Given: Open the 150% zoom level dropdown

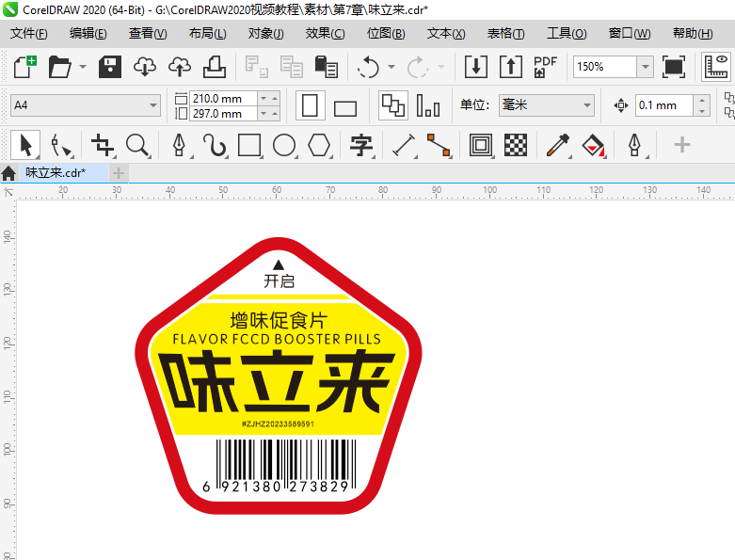Looking at the screenshot, I should pos(646,67).
